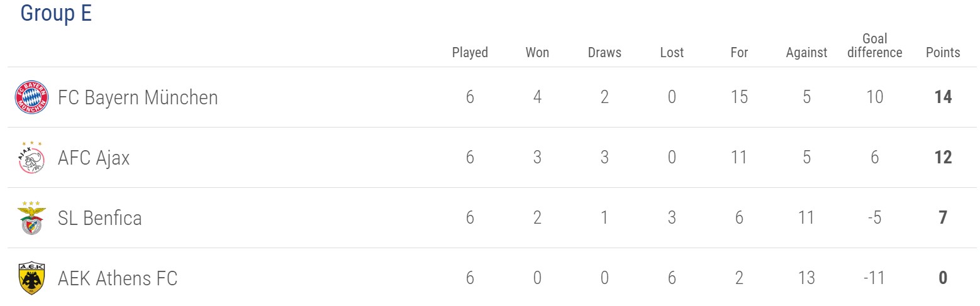This screenshot has height=306, width=980.
Task: Click the SL Benfica eagle crest
Action: point(31,218)
